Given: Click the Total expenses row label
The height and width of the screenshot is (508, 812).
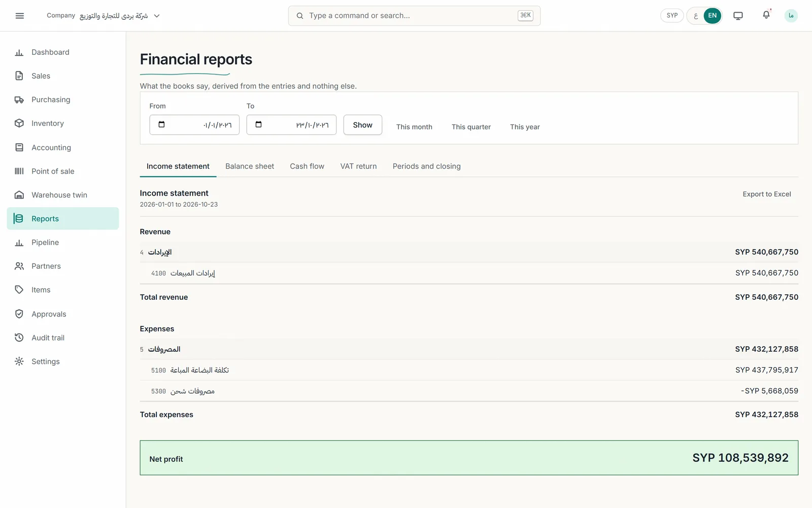Looking at the screenshot, I should [x=166, y=415].
